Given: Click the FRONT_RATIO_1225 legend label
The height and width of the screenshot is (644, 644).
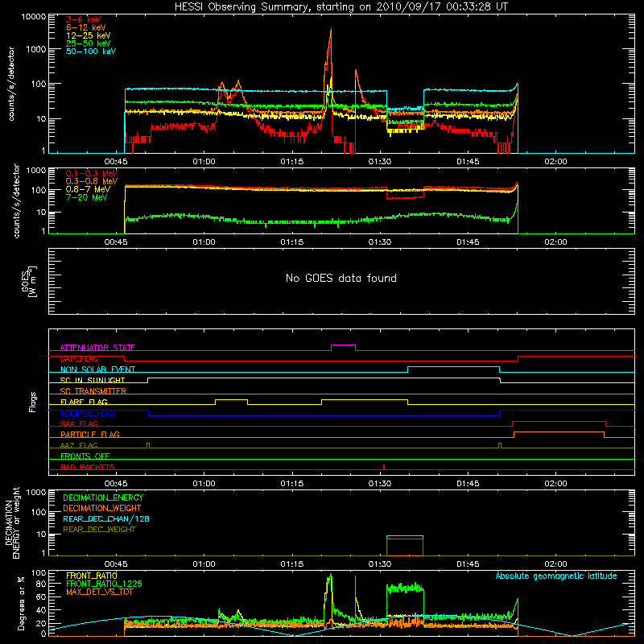Looking at the screenshot, I should (104, 584).
